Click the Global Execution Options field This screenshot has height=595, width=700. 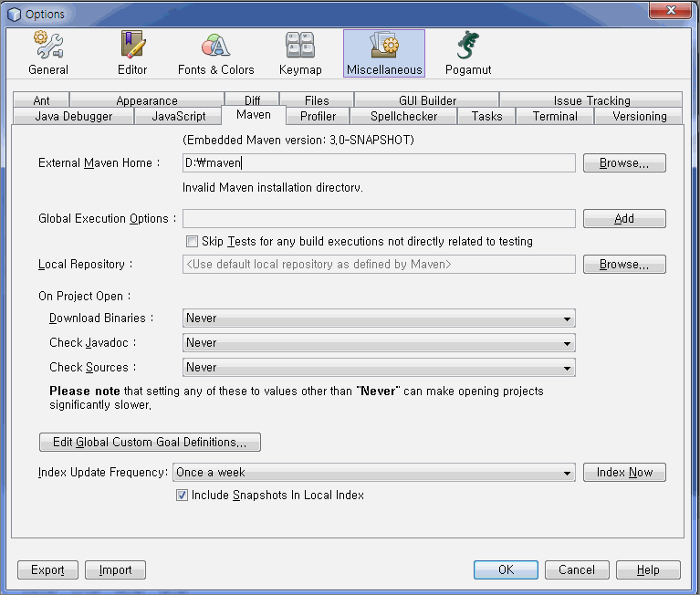[379, 219]
